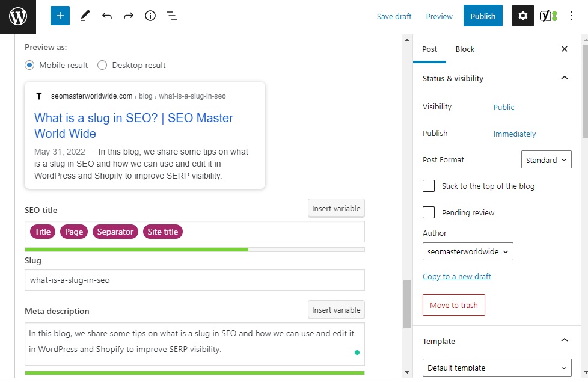Click the Copy to a new draft link
Viewport: 588px width, 382px height.
(x=456, y=277)
